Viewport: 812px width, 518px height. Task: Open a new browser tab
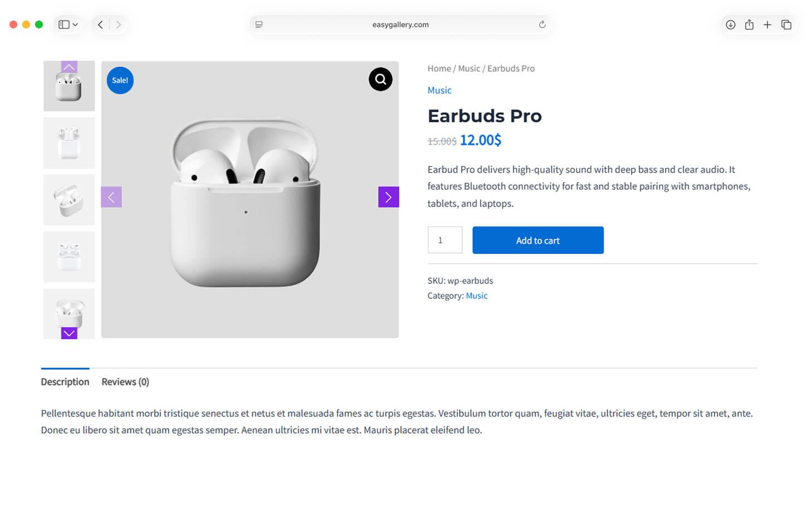click(767, 24)
